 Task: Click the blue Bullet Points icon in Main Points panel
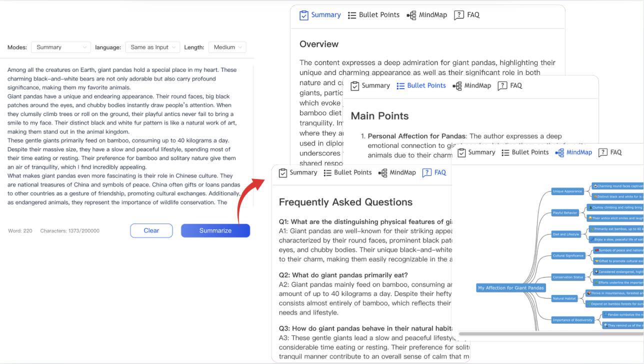tap(400, 86)
